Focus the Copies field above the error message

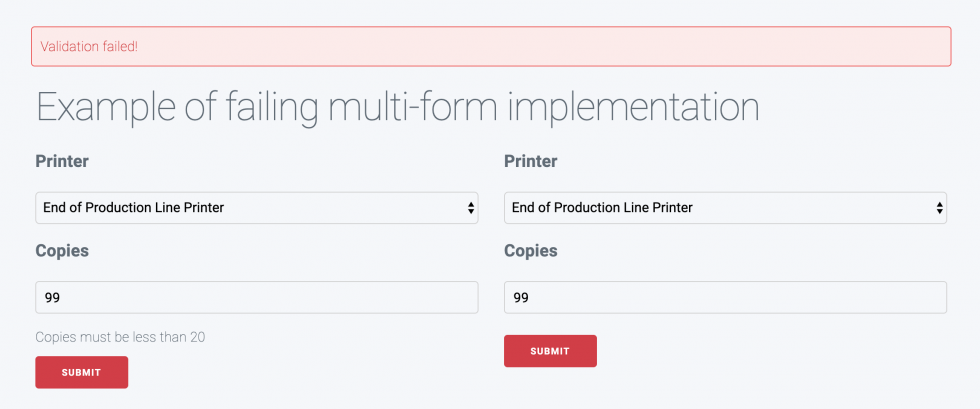256,297
